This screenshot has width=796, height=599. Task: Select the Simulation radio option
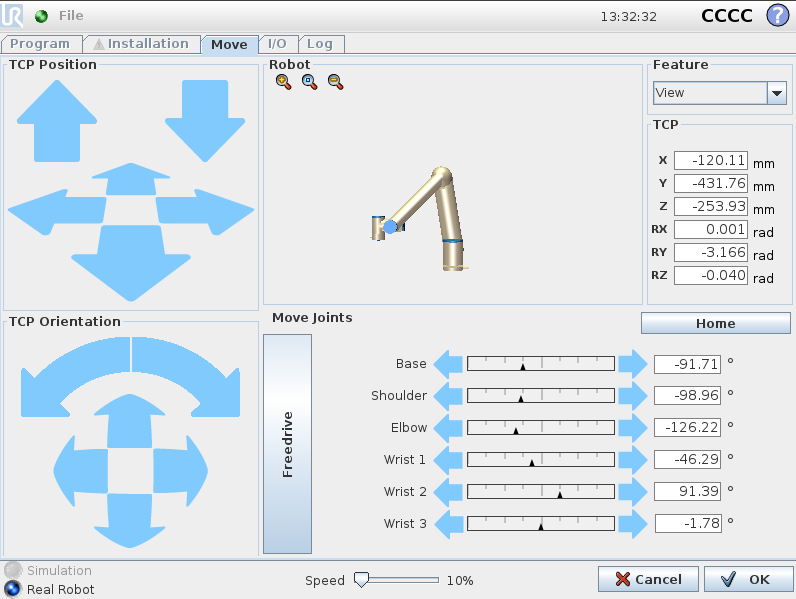point(13,570)
